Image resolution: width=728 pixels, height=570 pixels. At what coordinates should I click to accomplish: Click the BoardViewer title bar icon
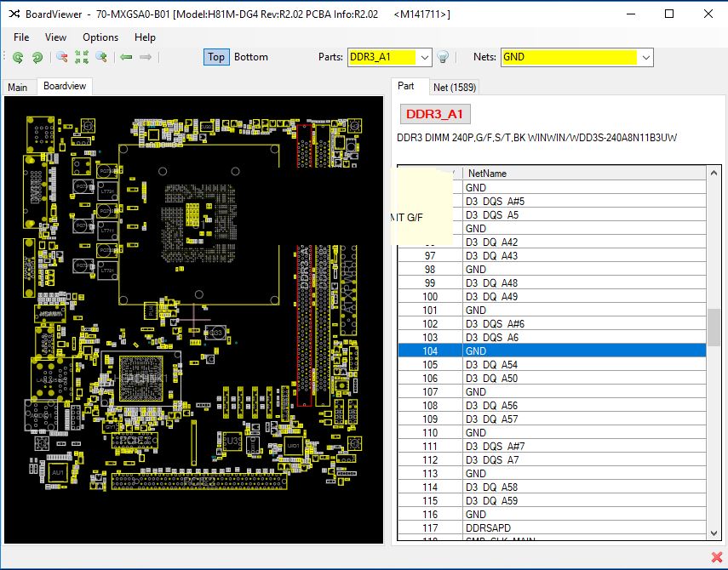11,14
